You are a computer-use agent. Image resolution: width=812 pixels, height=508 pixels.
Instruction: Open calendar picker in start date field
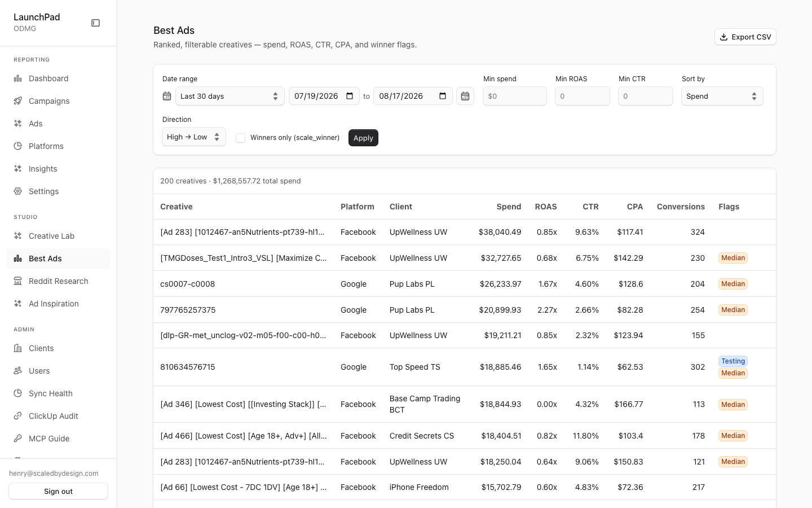point(350,96)
